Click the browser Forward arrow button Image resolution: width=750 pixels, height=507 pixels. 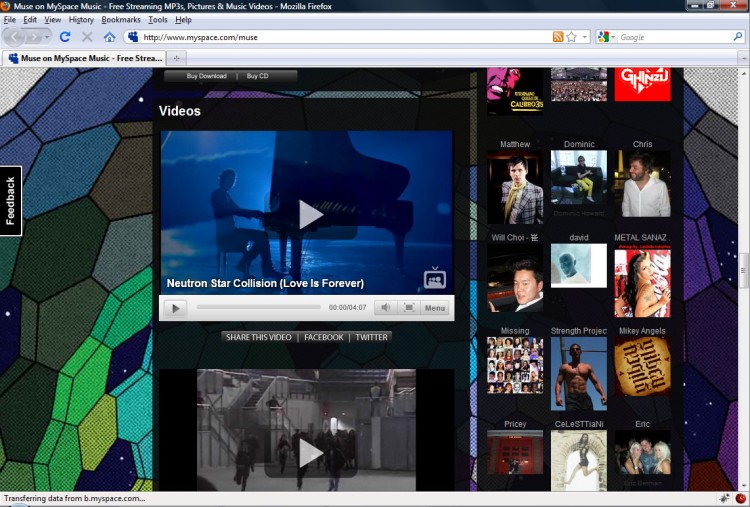pyautogui.click(x=33, y=37)
